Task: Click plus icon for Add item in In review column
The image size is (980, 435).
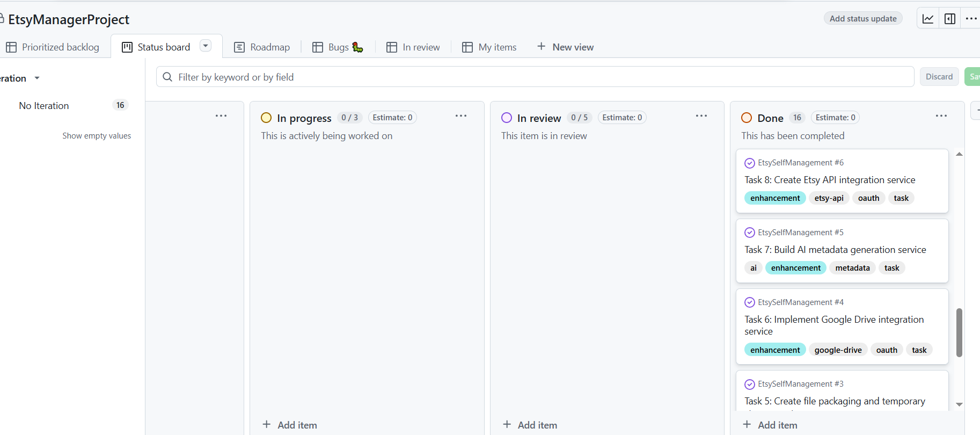Action: tap(507, 424)
